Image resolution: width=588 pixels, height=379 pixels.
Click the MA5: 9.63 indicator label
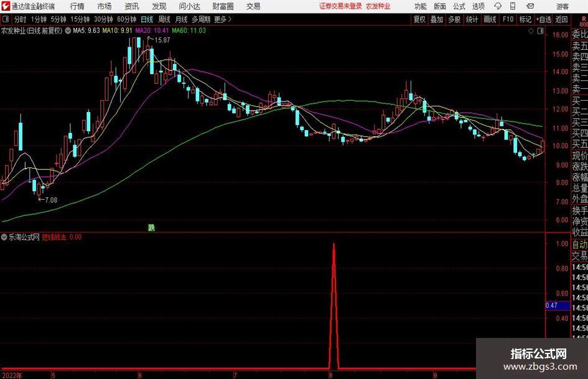point(86,30)
